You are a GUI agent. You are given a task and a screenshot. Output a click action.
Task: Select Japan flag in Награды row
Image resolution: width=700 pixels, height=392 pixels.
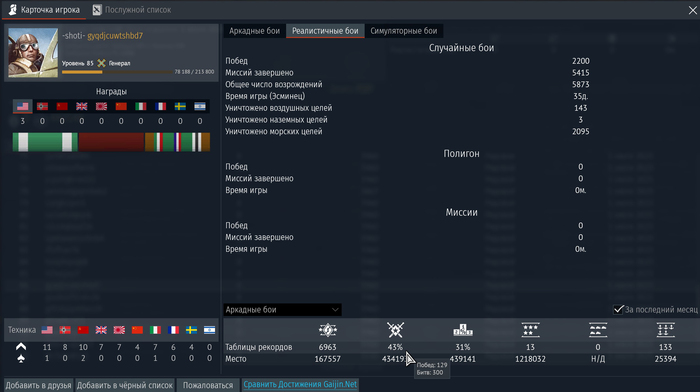click(101, 106)
